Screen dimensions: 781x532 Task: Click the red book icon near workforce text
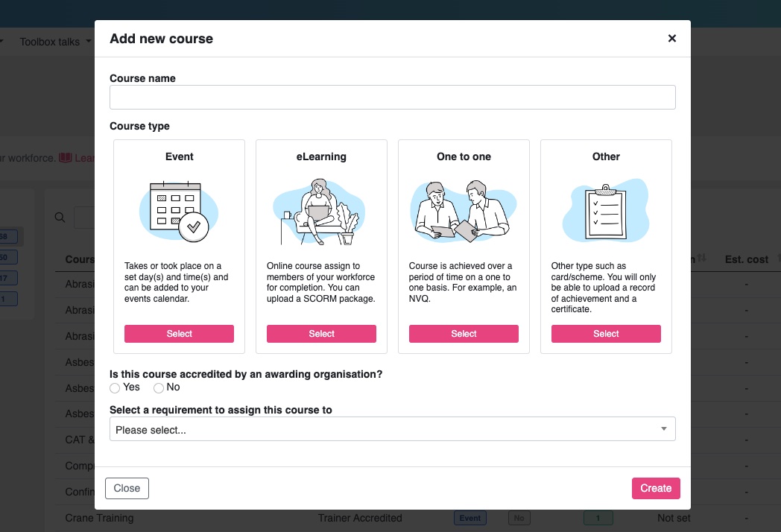[67, 158]
